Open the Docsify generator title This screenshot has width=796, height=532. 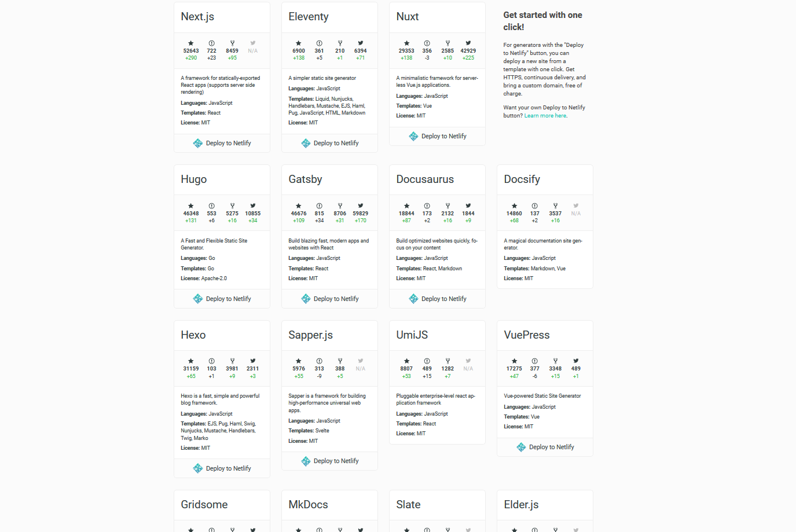(522, 179)
